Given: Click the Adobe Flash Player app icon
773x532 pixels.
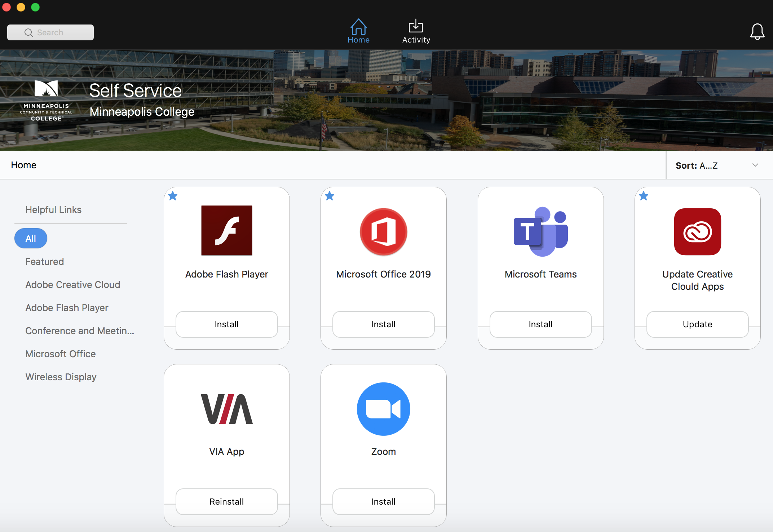Looking at the screenshot, I should click(x=227, y=231).
